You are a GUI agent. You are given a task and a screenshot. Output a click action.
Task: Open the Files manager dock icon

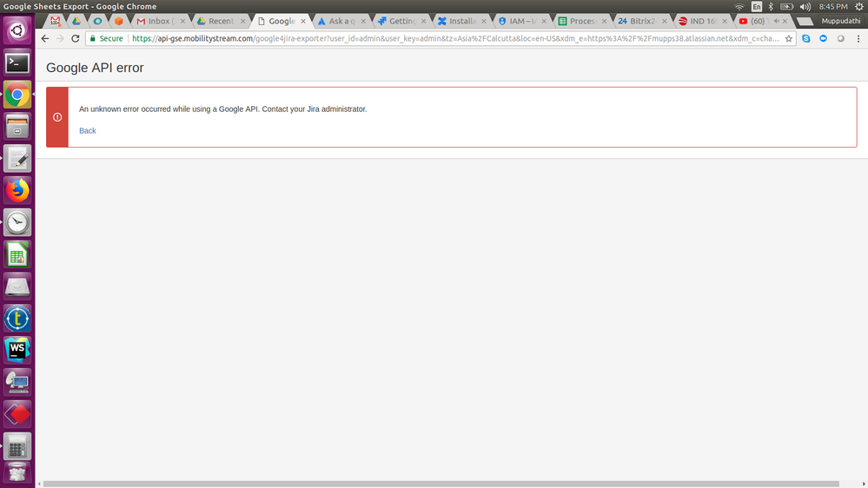tap(17, 127)
